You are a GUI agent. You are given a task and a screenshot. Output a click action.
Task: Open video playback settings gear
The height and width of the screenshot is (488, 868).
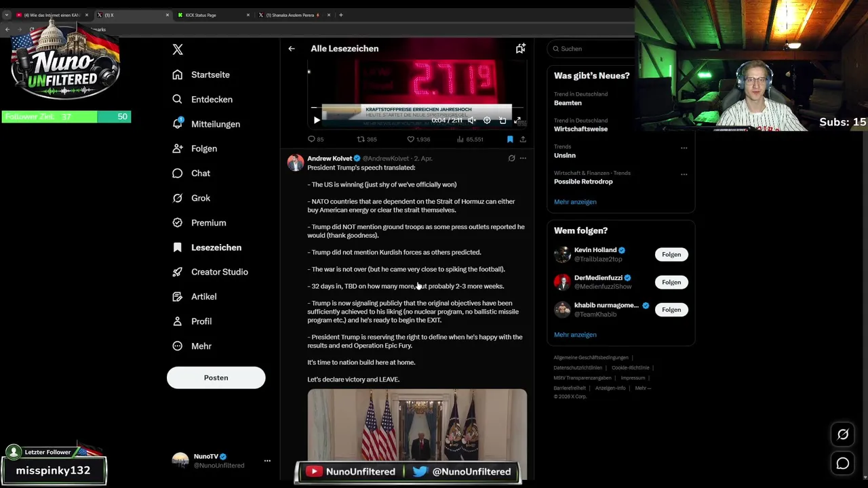pos(487,120)
